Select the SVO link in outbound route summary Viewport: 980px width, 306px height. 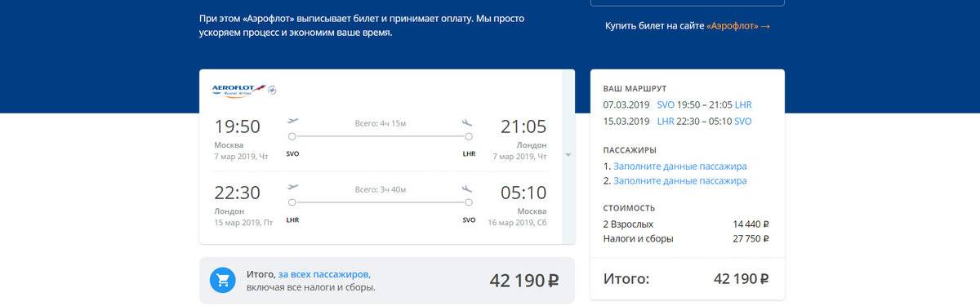tap(666, 105)
